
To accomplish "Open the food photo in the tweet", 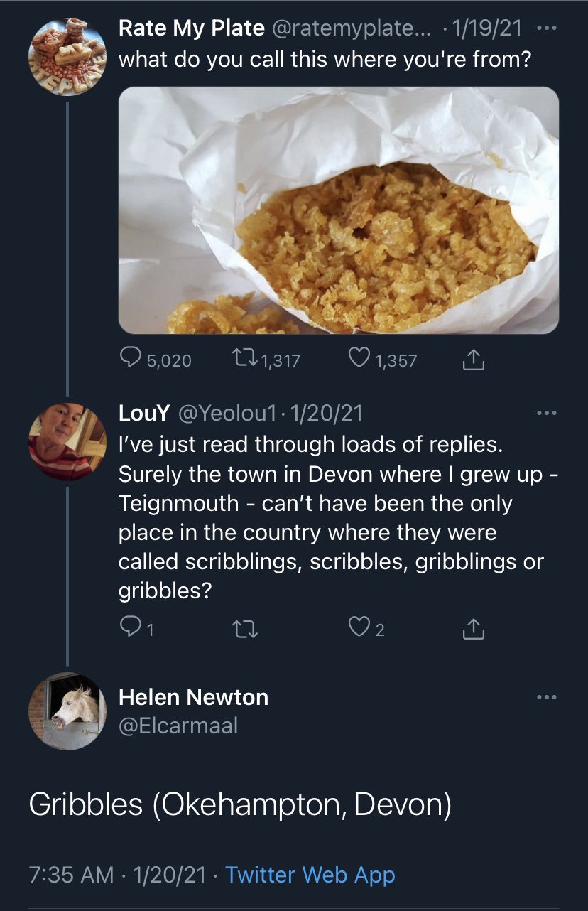I will point(339,210).
